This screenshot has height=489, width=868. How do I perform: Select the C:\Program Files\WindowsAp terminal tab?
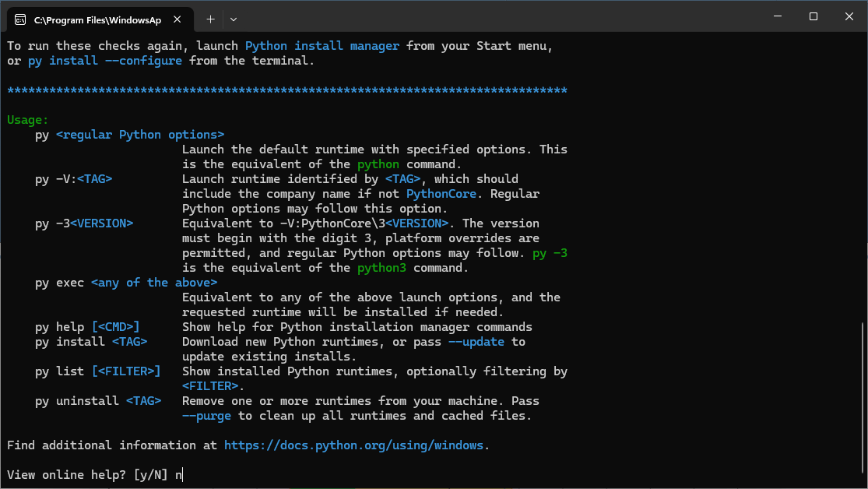click(x=100, y=19)
